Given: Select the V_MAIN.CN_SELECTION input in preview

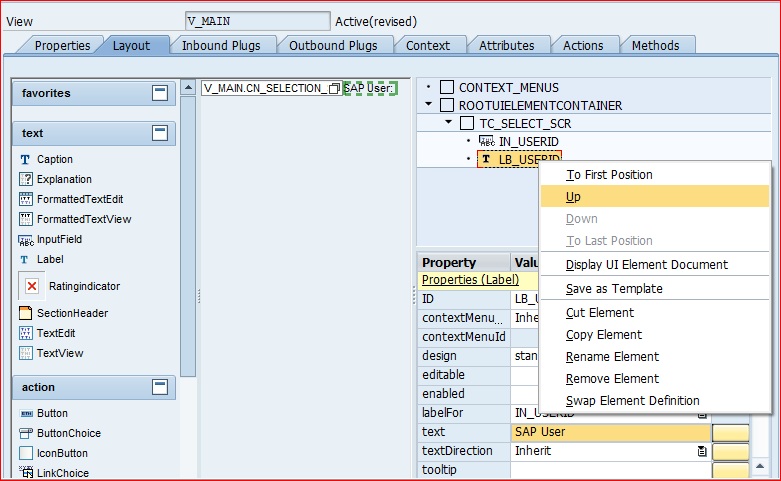Looking at the screenshot, I should pos(271,89).
